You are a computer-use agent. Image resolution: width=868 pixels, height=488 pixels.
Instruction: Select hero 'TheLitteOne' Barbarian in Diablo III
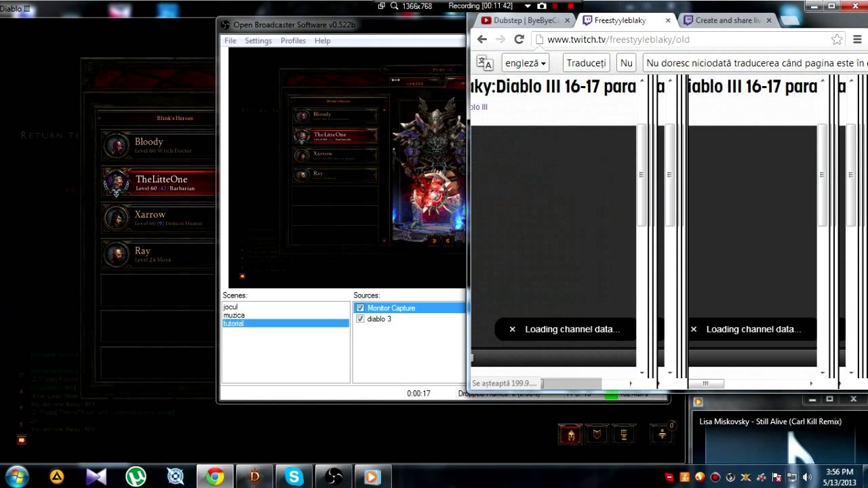click(158, 182)
